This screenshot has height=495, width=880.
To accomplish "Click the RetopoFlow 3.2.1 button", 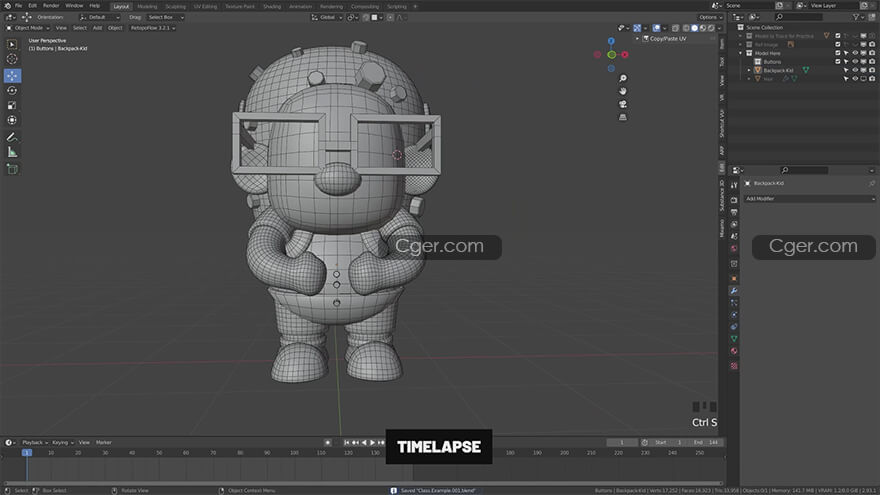I will 152,28.
